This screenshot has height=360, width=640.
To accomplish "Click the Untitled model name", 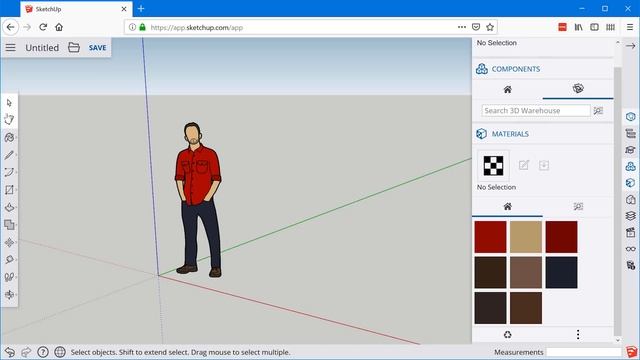I will coord(42,48).
